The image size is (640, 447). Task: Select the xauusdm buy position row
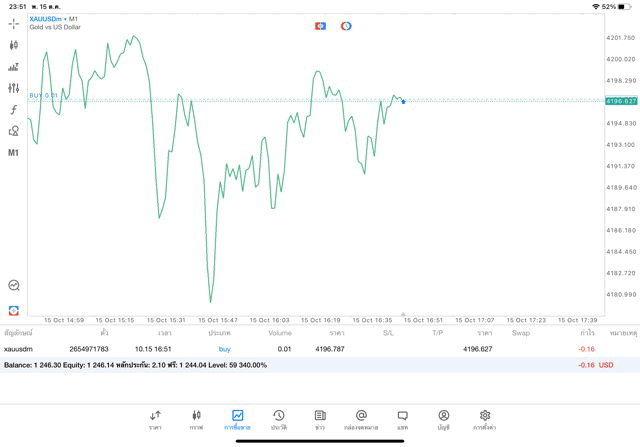[300, 349]
